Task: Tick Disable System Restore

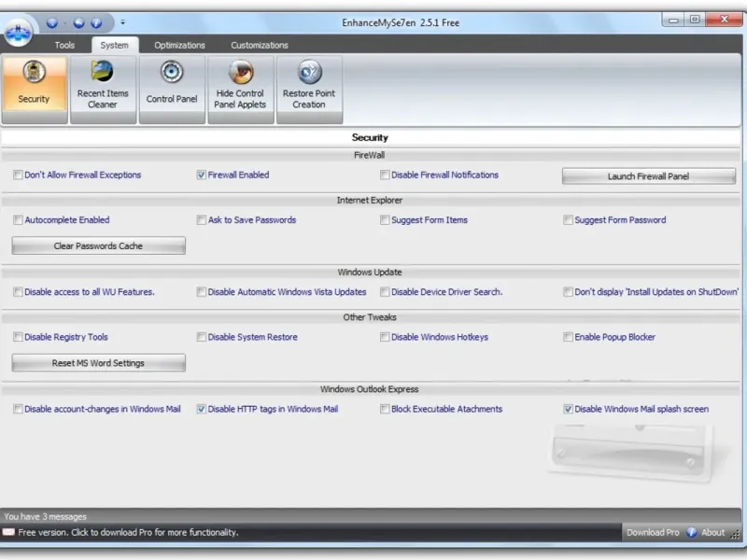Action: tap(202, 337)
